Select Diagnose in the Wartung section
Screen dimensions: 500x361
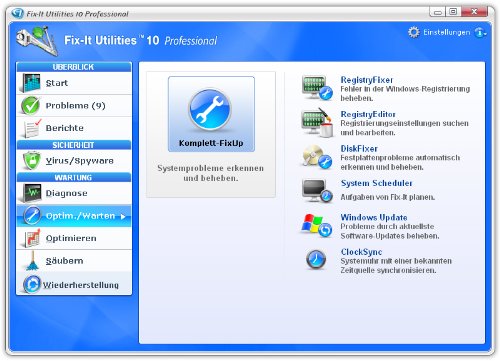pyautogui.click(x=74, y=193)
